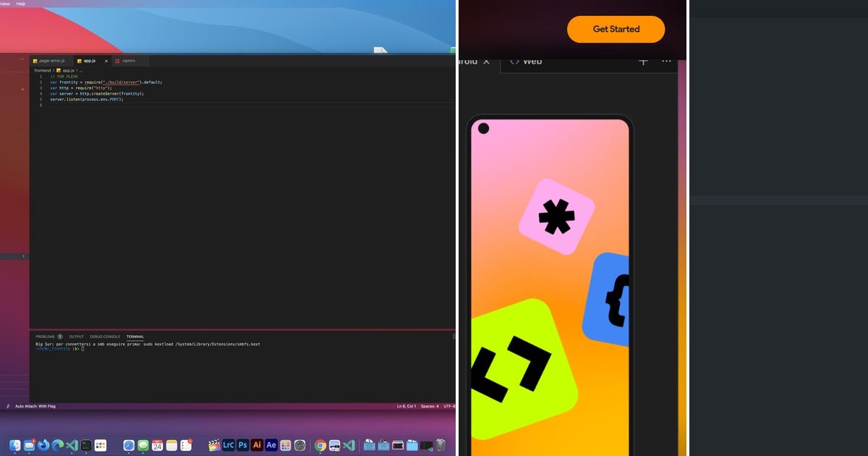Click Ln 6, Col 1 in the status bar

pyautogui.click(x=405, y=406)
